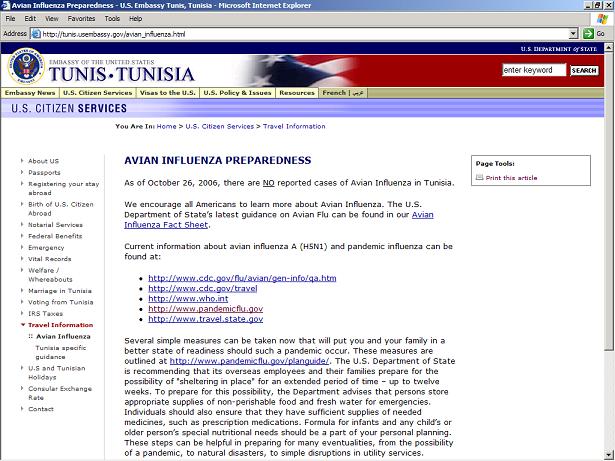Select the U.S. Citizen Services tab
Viewport: 615px width, 461px height.
click(97, 93)
